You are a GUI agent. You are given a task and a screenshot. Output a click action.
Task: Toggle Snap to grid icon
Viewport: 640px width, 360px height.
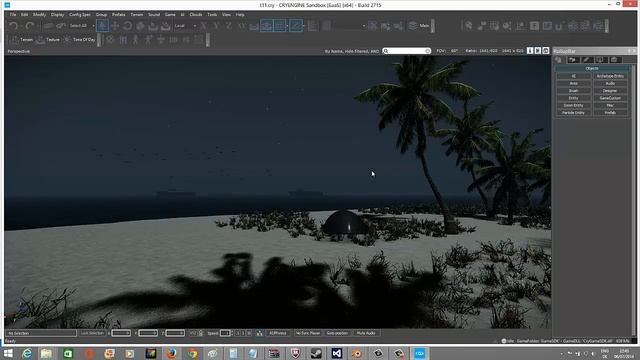pos(280,26)
